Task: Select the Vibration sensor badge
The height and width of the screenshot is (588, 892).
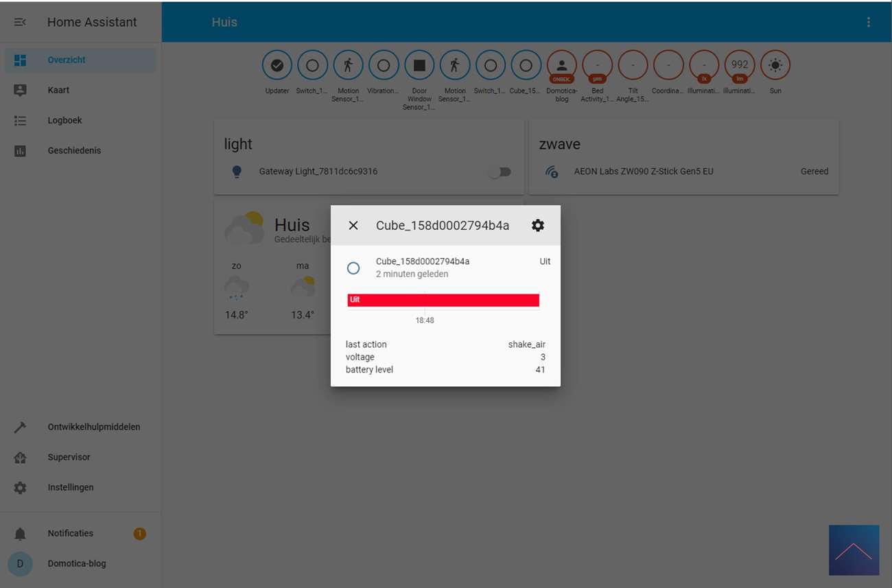Action: point(384,66)
